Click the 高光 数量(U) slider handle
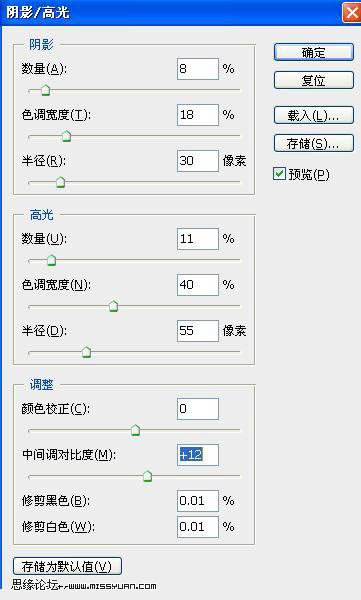The image size is (361, 600). tap(51, 260)
